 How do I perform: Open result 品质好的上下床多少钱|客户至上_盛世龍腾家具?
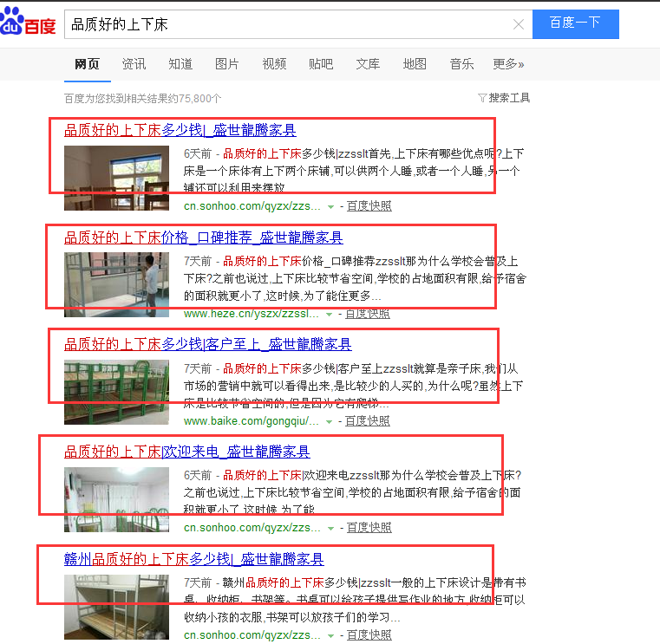coord(208,344)
